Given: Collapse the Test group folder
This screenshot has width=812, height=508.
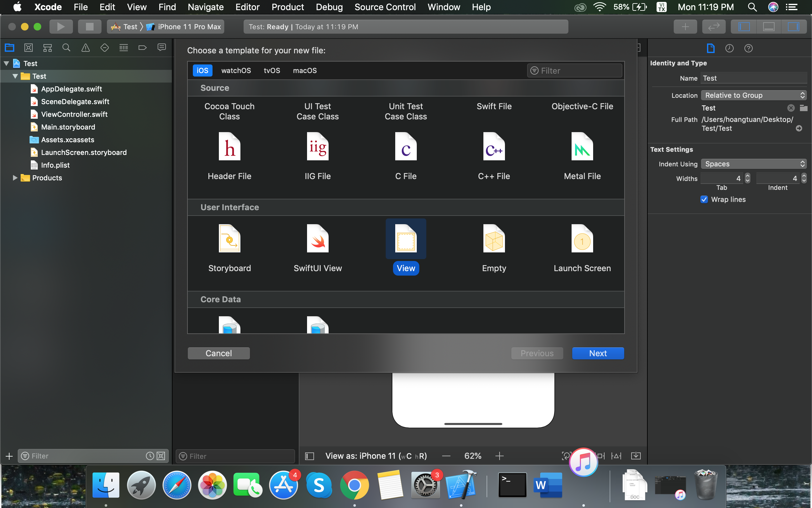Looking at the screenshot, I should click(15, 76).
